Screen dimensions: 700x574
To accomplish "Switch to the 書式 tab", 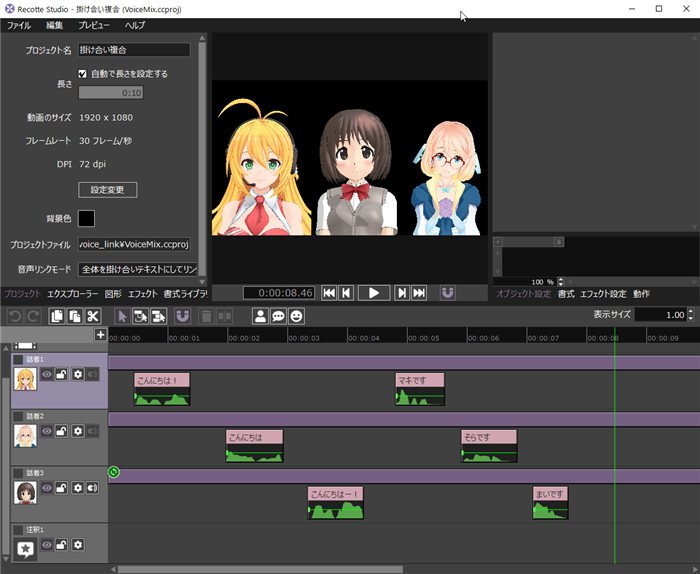I will [x=566, y=294].
